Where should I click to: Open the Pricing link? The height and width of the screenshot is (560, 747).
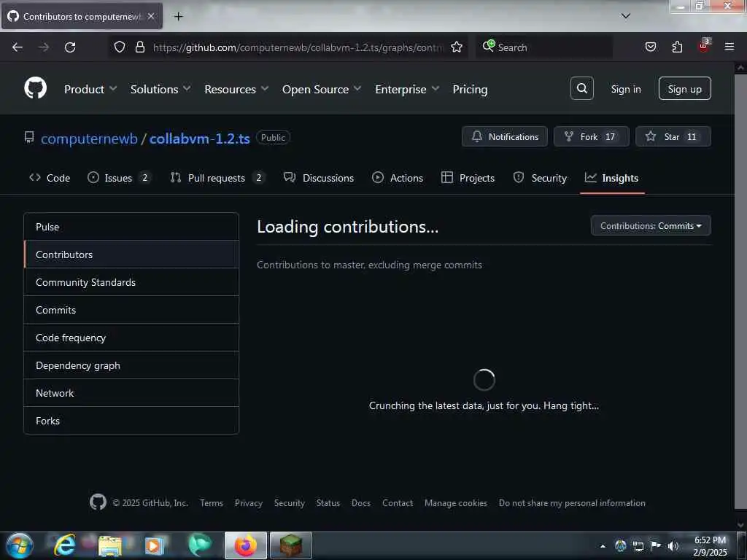[470, 89]
